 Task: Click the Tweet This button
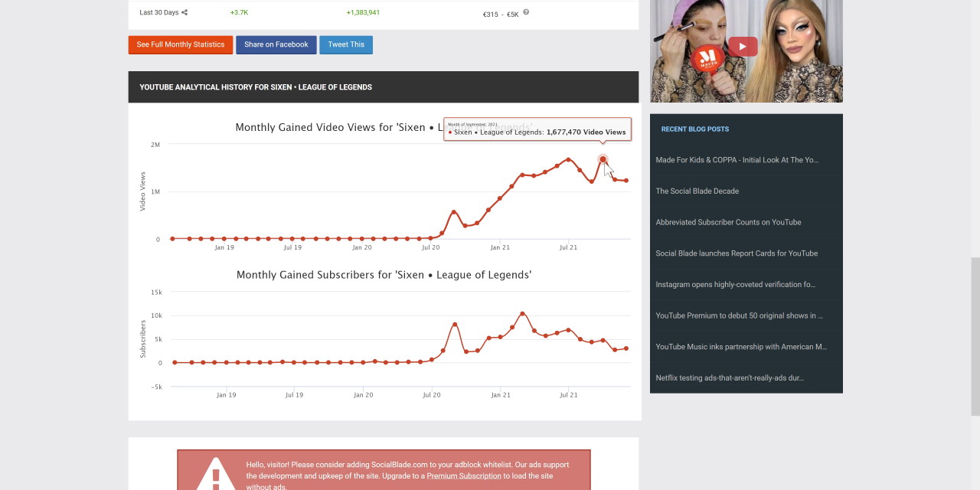[346, 44]
